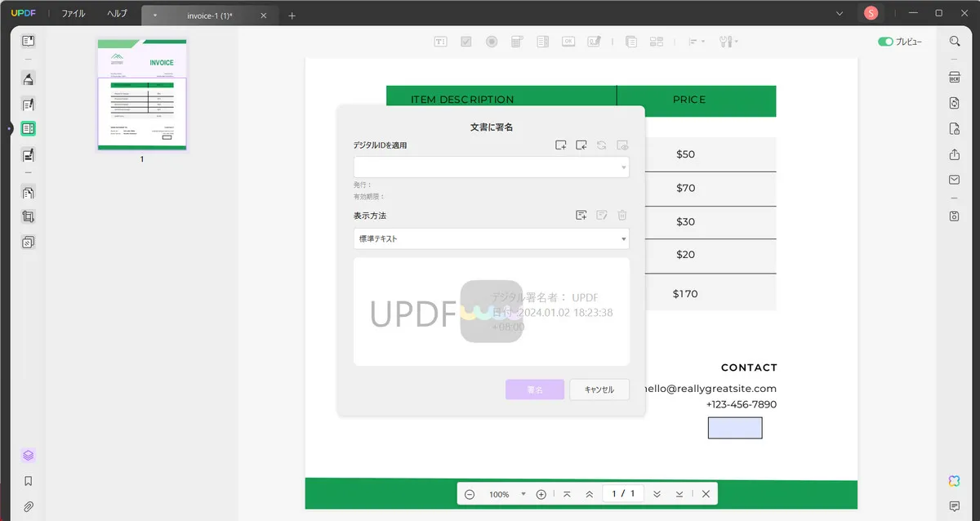
Task: Open the Convert PDF tool
Action: 954,103
